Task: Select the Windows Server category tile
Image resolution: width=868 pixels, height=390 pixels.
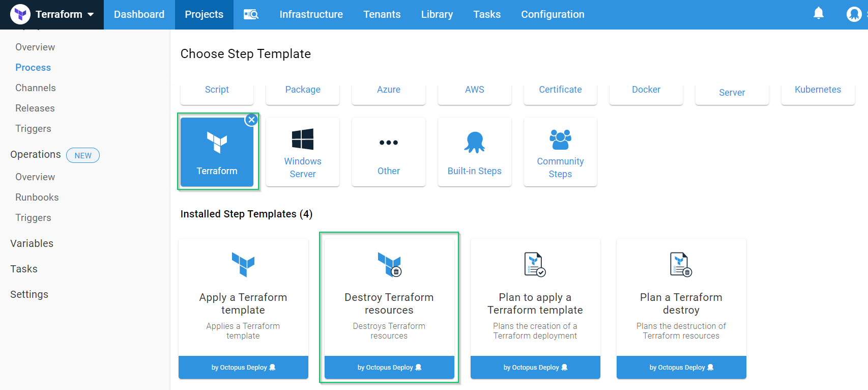Action: [x=303, y=152]
